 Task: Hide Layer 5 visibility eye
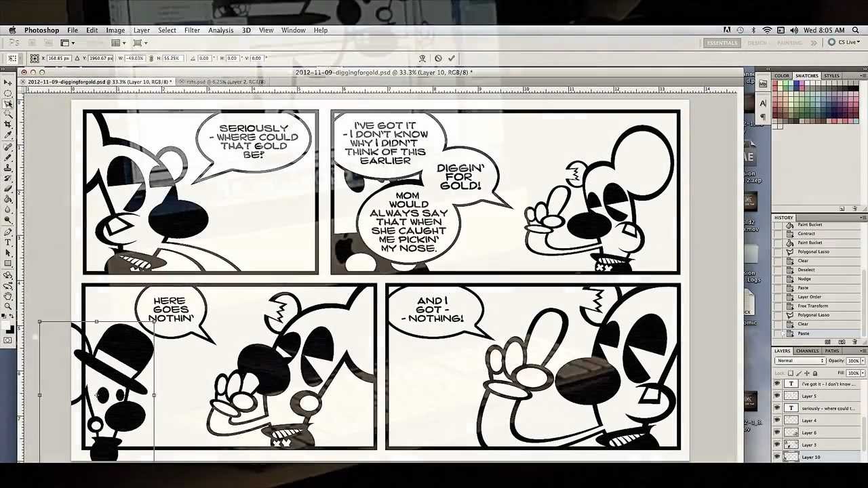(x=777, y=396)
